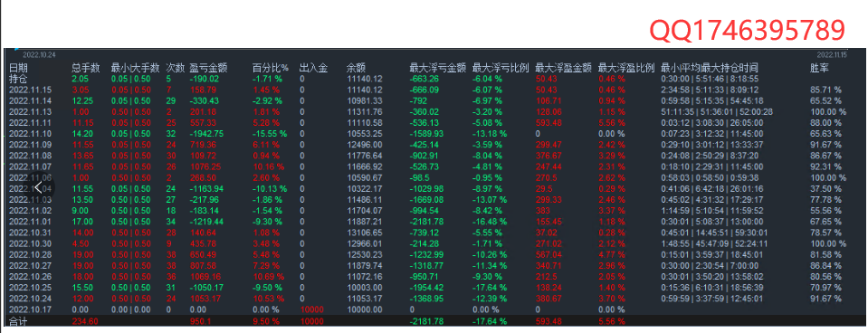Select the win rate 92.31 %

point(826,166)
